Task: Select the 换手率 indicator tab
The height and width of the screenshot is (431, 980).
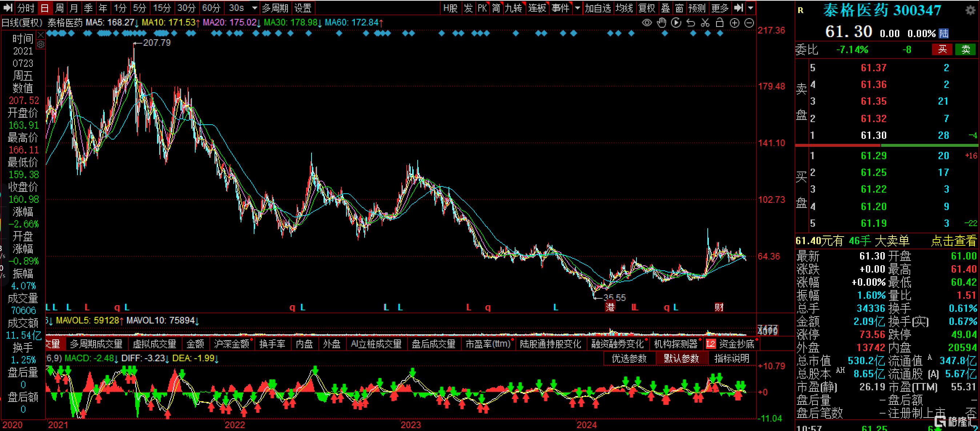Action: (x=272, y=344)
